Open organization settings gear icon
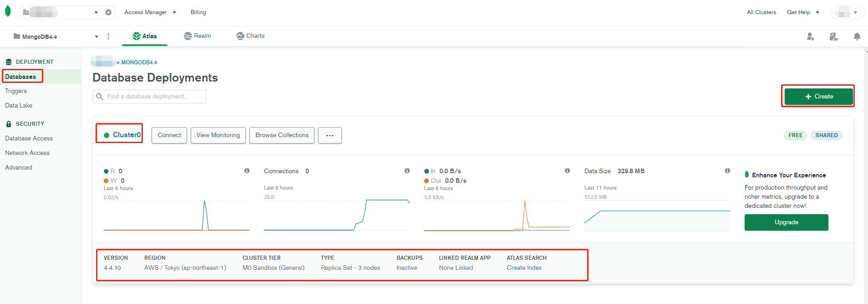Viewport: 868px width, 304px height. pos(108,12)
